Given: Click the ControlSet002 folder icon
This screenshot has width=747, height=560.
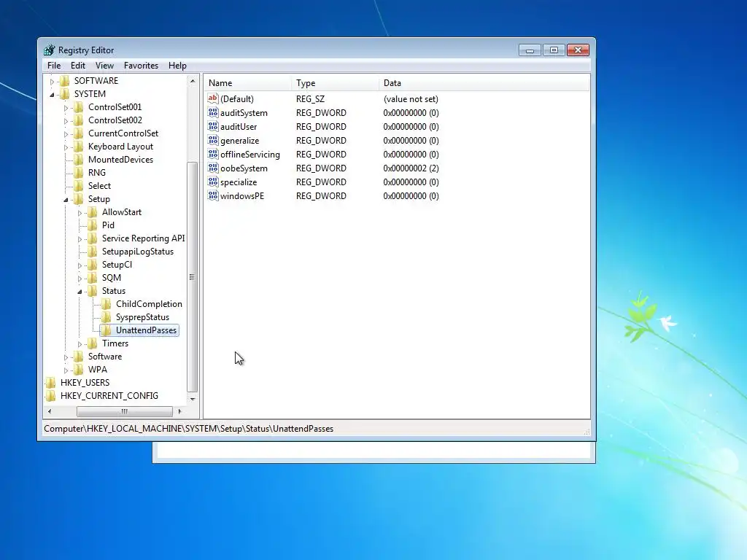Looking at the screenshot, I should pyautogui.click(x=79, y=120).
